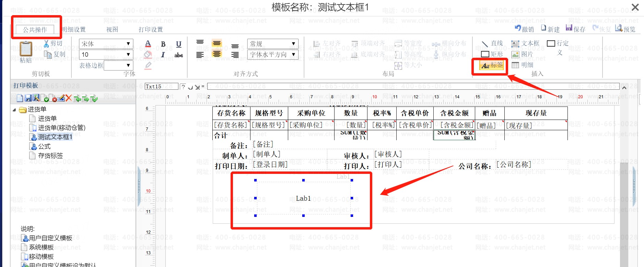Toggle horizontal center alignment
Viewport: 644px width, 267px height.
pos(216,54)
